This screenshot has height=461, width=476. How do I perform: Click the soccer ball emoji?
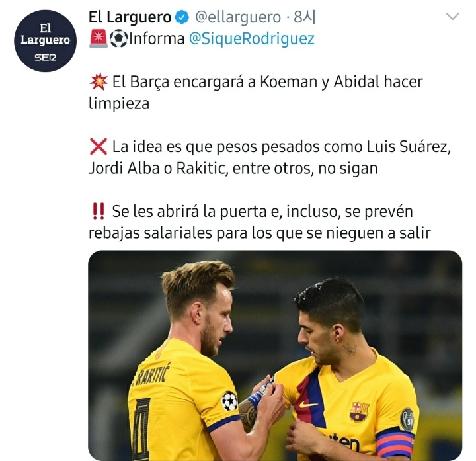tap(118, 38)
